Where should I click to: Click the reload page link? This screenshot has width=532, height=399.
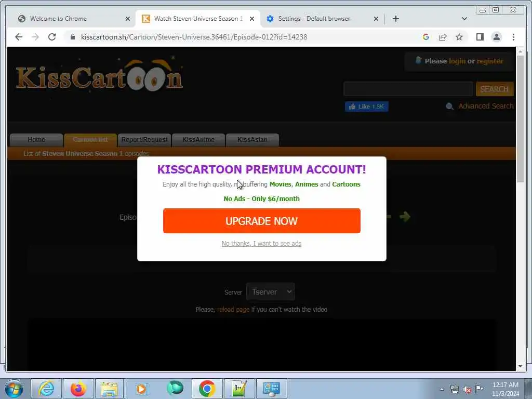[233, 310]
